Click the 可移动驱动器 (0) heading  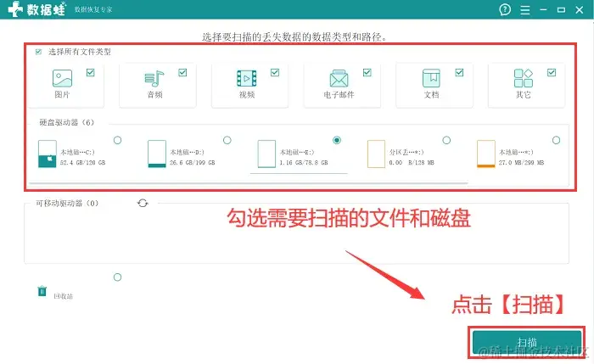(67, 204)
